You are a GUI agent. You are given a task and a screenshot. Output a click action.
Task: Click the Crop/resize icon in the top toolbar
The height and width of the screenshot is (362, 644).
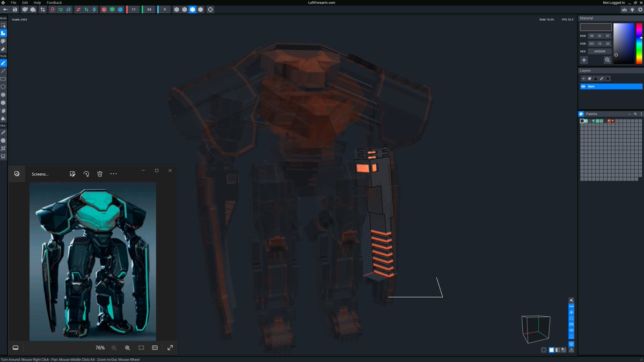pyautogui.click(x=42, y=9)
